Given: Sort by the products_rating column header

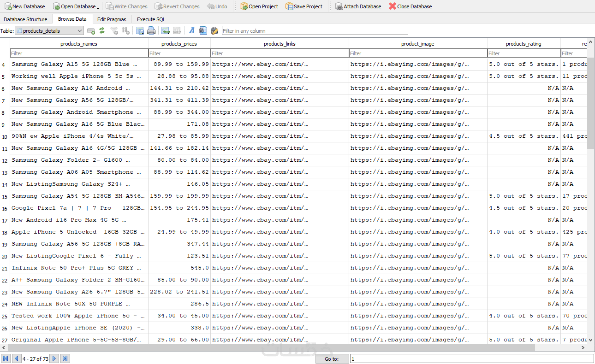Looking at the screenshot, I should click(x=524, y=44).
